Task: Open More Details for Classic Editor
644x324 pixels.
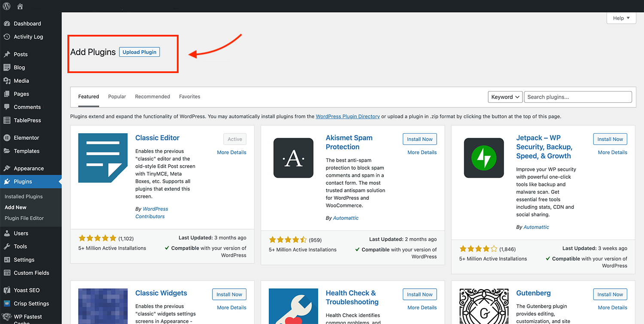Action: [231, 153]
